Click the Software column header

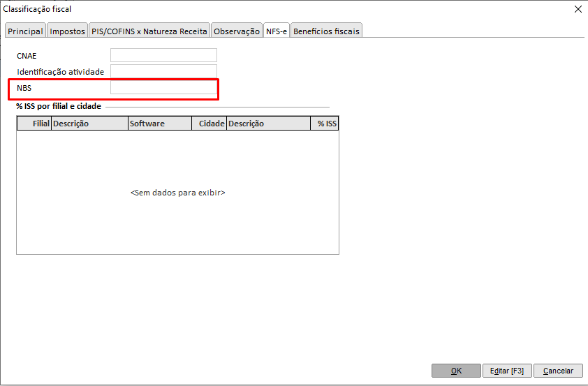click(159, 124)
